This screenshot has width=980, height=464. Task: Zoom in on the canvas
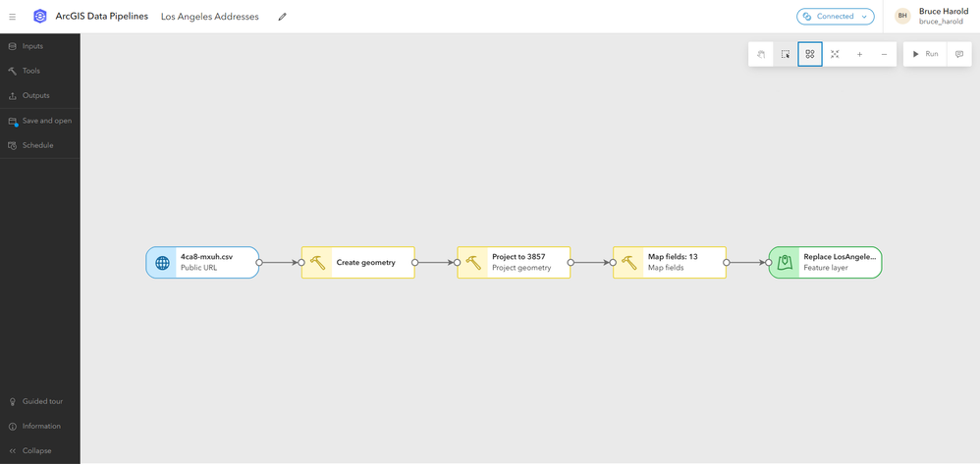click(859, 54)
